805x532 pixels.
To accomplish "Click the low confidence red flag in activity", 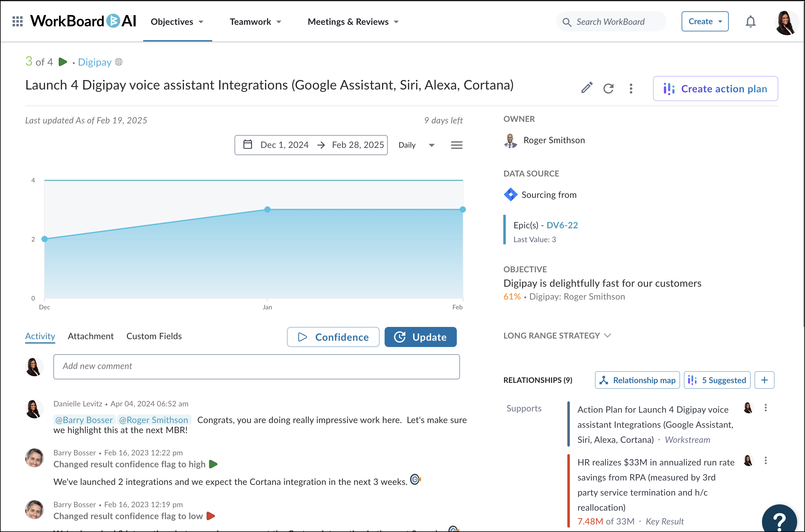I will pos(211,516).
